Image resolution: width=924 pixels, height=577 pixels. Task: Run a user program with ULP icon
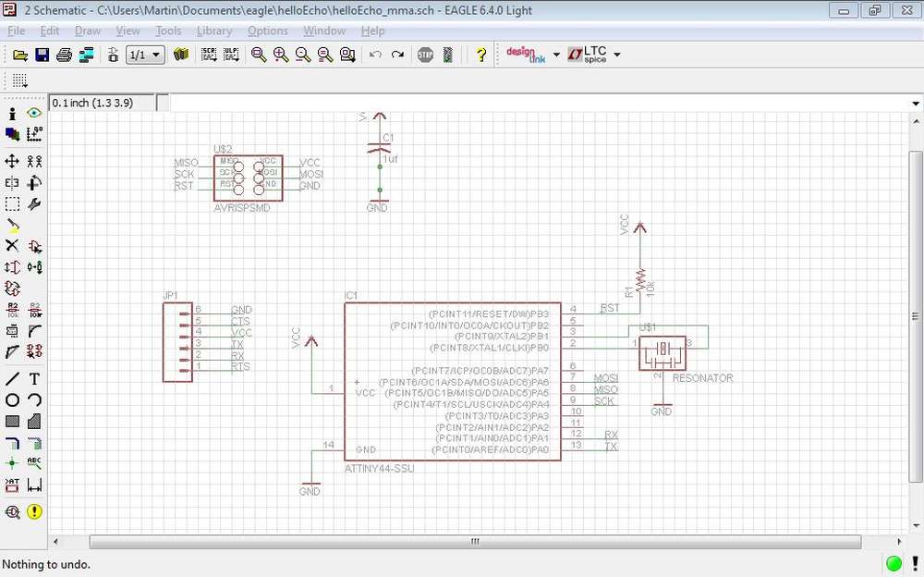pos(231,55)
